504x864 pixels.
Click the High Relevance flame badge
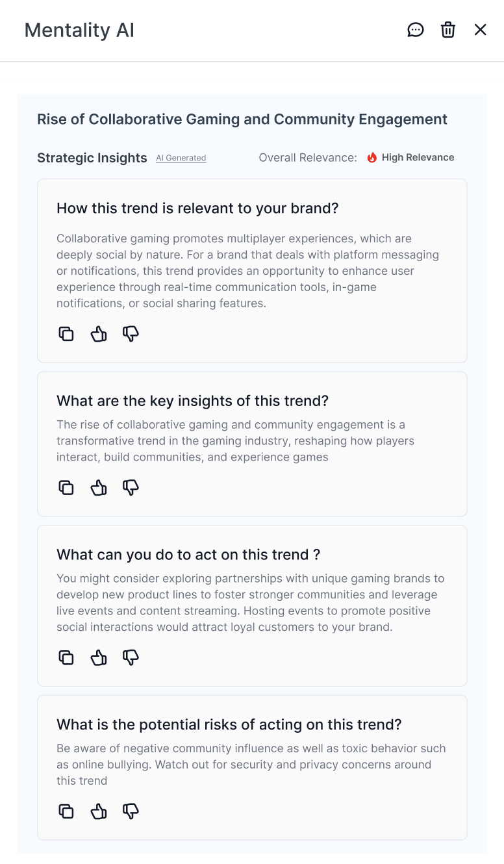coord(410,157)
